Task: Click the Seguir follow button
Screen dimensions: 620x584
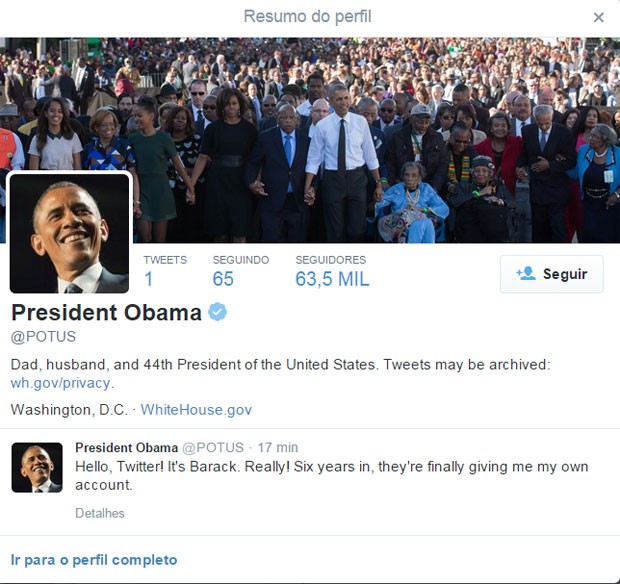Action: tap(552, 274)
